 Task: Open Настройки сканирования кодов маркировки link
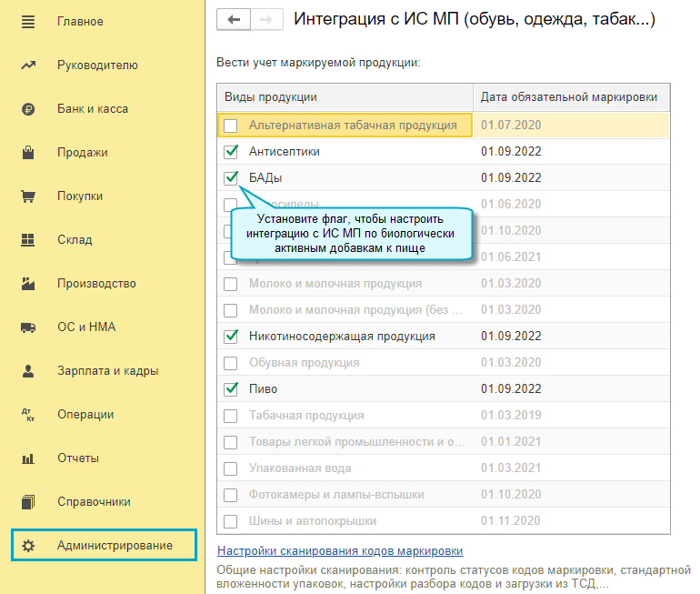click(340, 550)
